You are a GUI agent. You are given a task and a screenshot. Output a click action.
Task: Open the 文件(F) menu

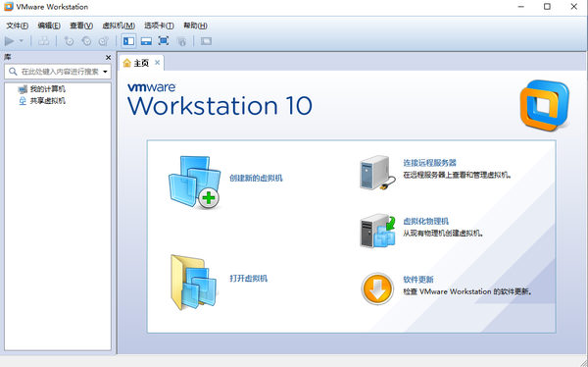[x=18, y=26]
